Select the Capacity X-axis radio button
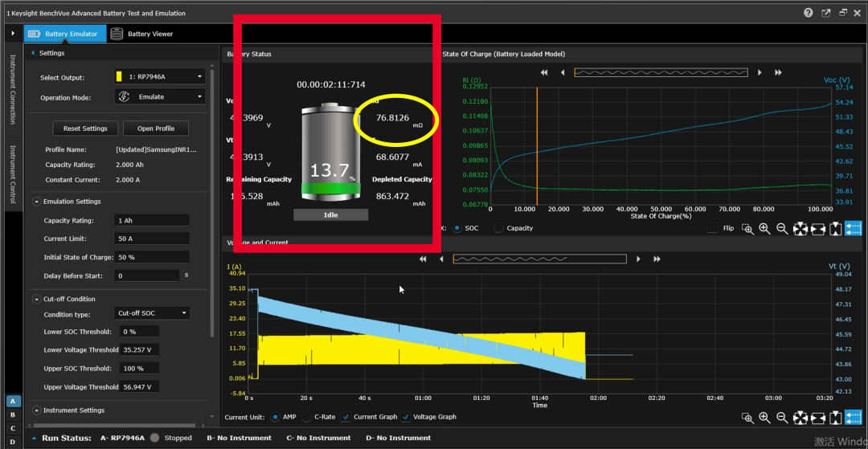The width and height of the screenshot is (868, 449). [x=498, y=228]
